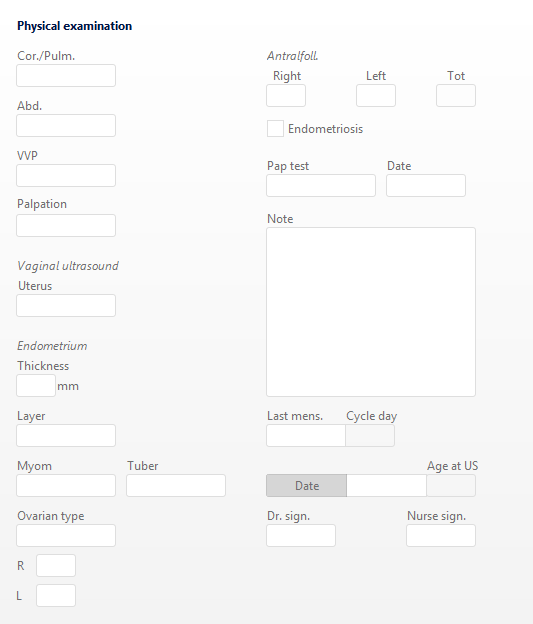Focus the Palpation input box

(66, 226)
